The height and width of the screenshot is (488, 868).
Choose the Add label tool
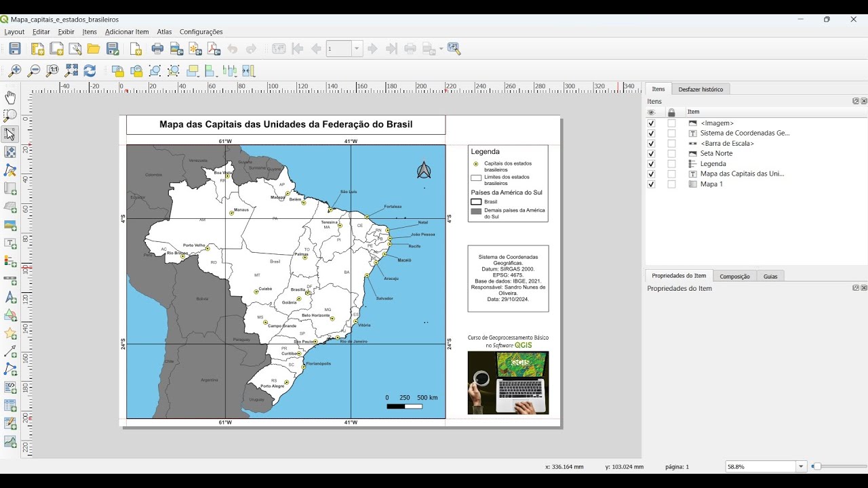click(10, 243)
